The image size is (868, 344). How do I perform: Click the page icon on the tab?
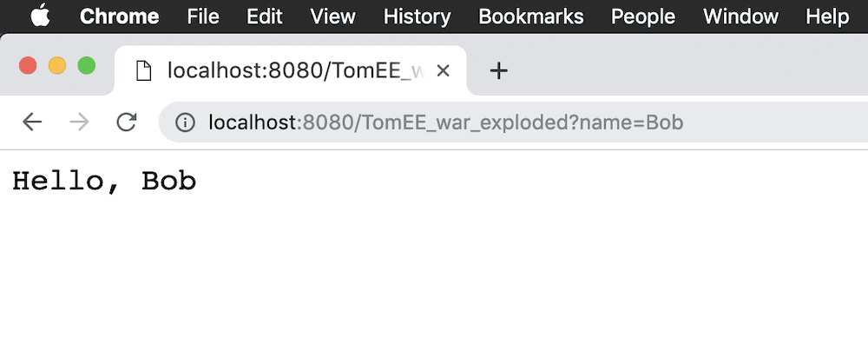pyautogui.click(x=144, y=71)
